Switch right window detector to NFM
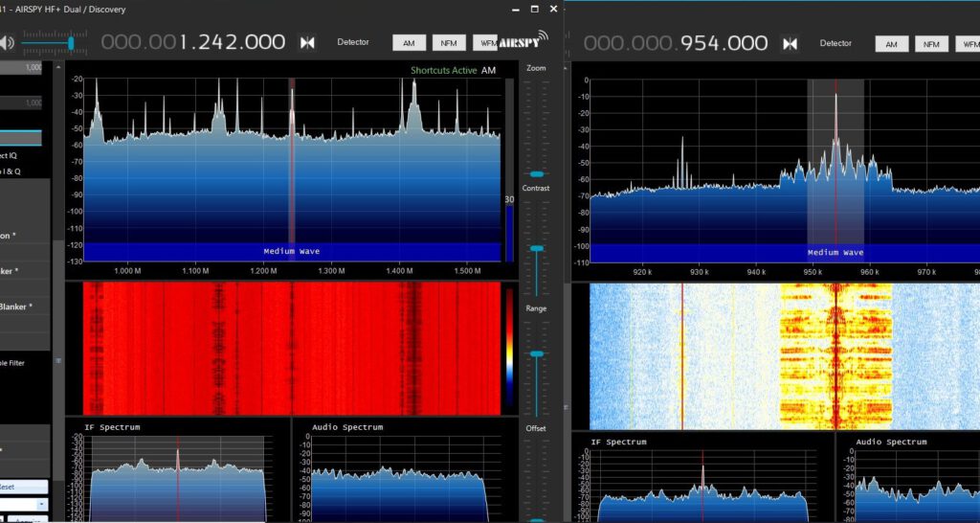Viewport: 980px width, 523px height. pos(930,44)
